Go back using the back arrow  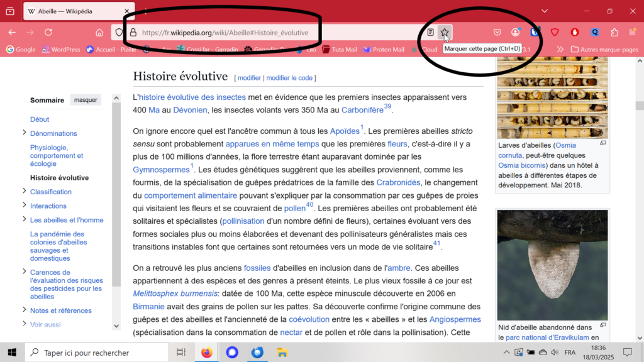coord(12,32)
